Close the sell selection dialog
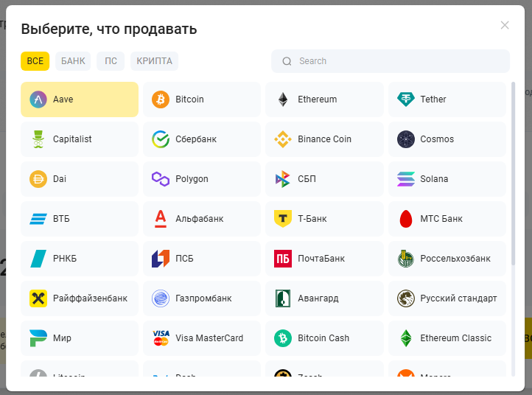The width and height of the screenshot is (532, 395). tap(505, 25)
